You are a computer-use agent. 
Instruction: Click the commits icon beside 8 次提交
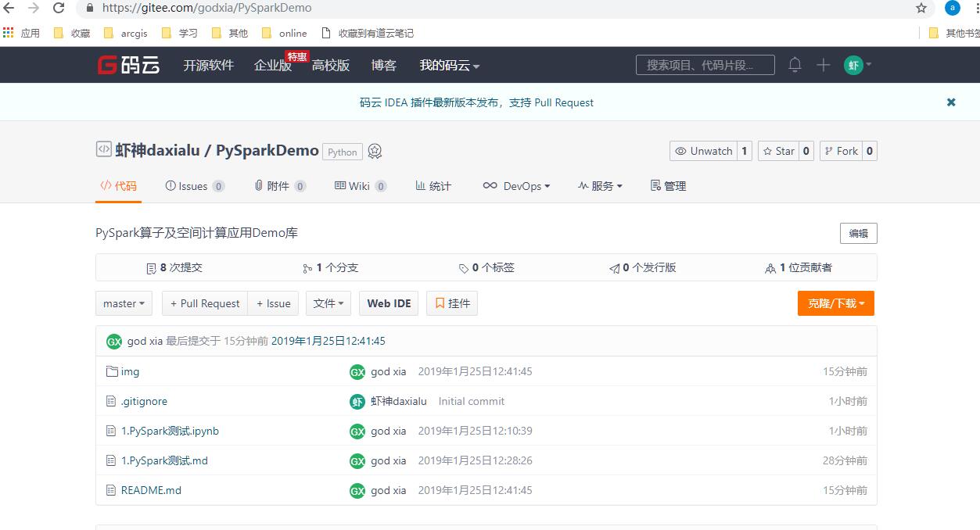151,268
